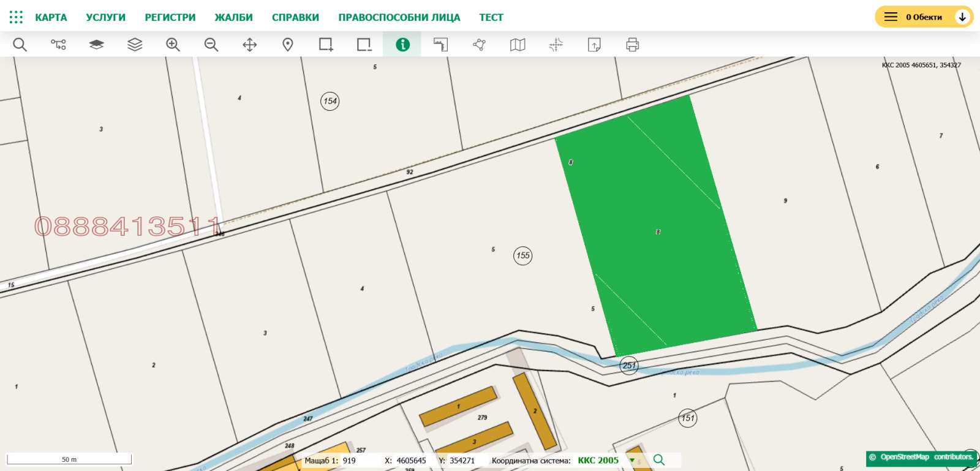Open the filled layers stack icon
Screen dimensions: 980x471
click(x=97, y=45)
